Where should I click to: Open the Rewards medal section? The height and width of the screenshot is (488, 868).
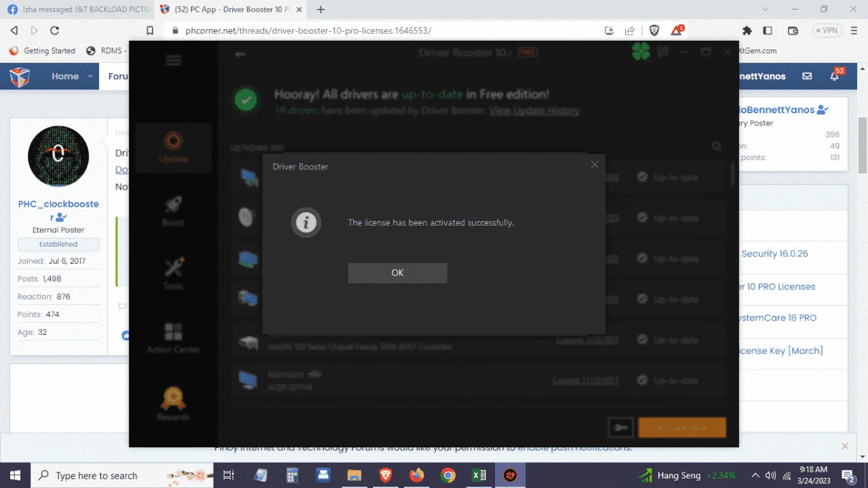174,404
